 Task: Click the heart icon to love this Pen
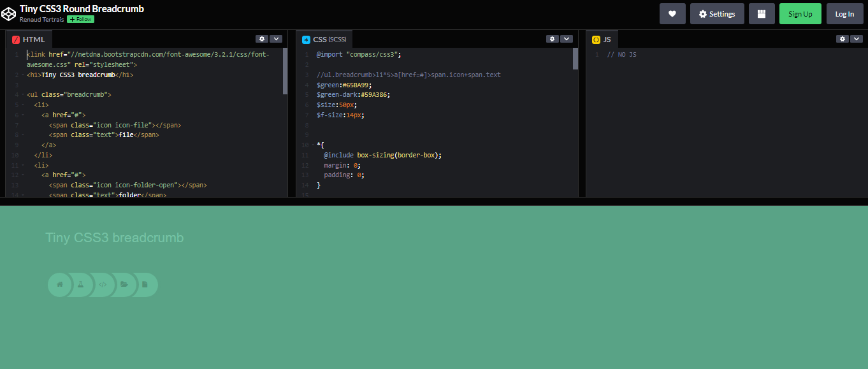(672, 13)
